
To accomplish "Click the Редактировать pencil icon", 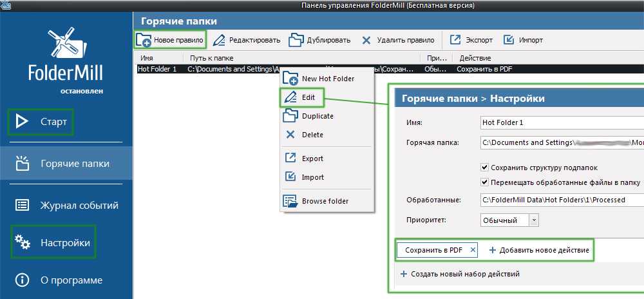I will click(219, 40).
